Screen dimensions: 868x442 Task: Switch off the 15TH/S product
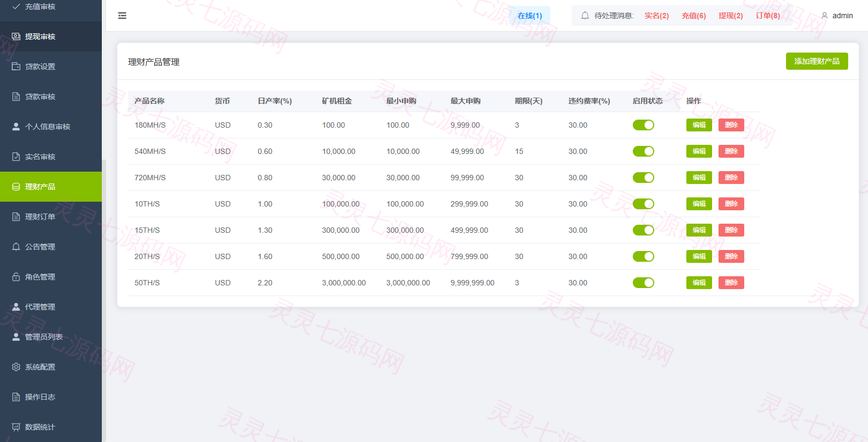643,230
